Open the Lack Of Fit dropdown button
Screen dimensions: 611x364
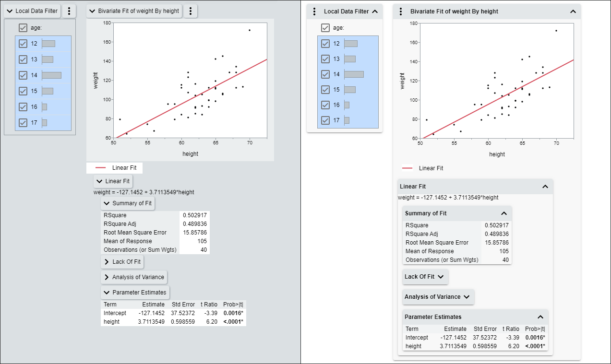pyautogui.click(x=425, y=277)
